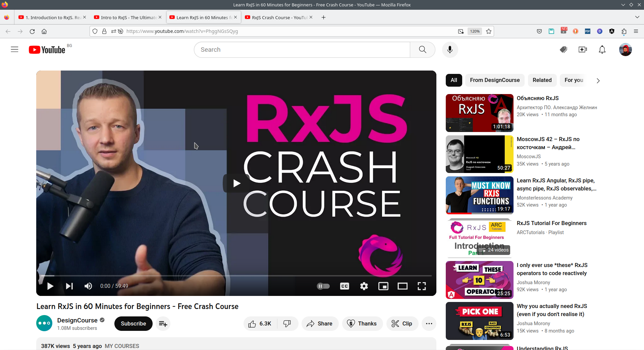644x350 pixels.
Task: Open RxJS Tutorial For Beginners playlist
Action: pos(552,223)
